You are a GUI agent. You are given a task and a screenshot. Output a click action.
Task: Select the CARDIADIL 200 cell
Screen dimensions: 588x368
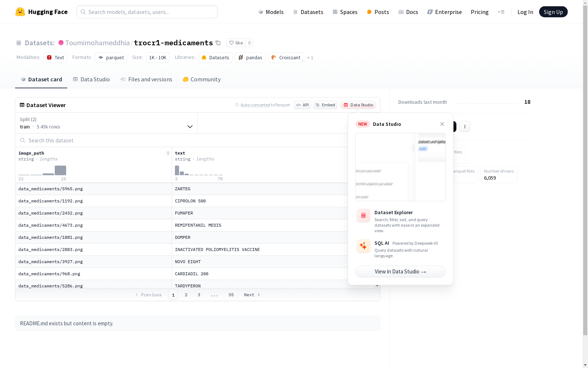pos(260,274)
